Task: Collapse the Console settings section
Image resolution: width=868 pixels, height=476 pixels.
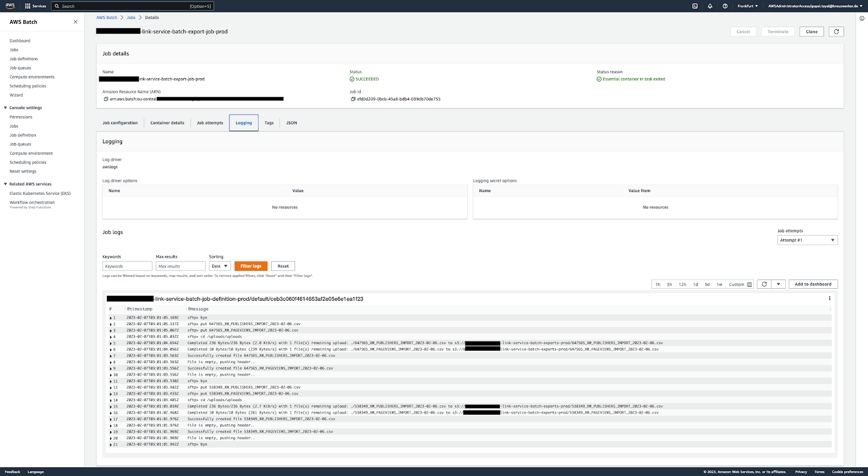Action: (x=5, y=107)
